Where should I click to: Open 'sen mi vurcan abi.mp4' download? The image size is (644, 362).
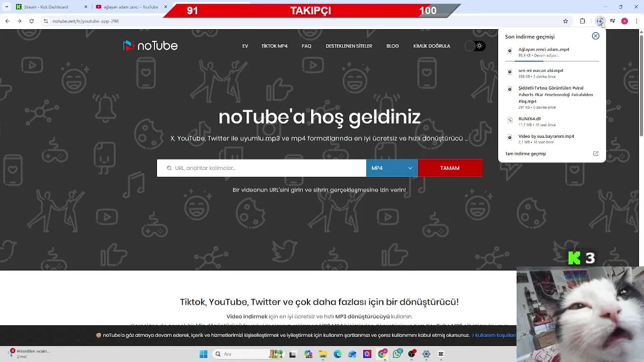point(552,73)
